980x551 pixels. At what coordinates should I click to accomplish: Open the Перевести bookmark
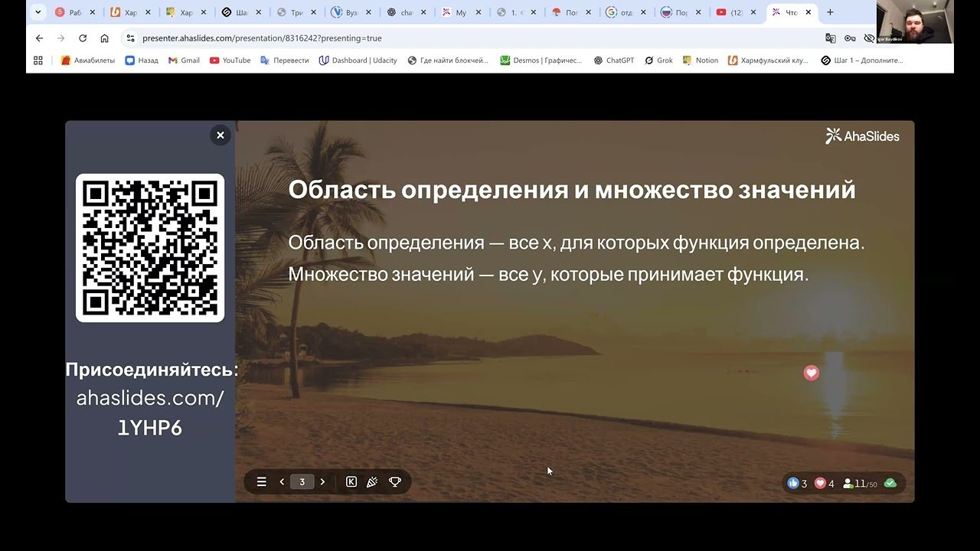tap(285, 60)
